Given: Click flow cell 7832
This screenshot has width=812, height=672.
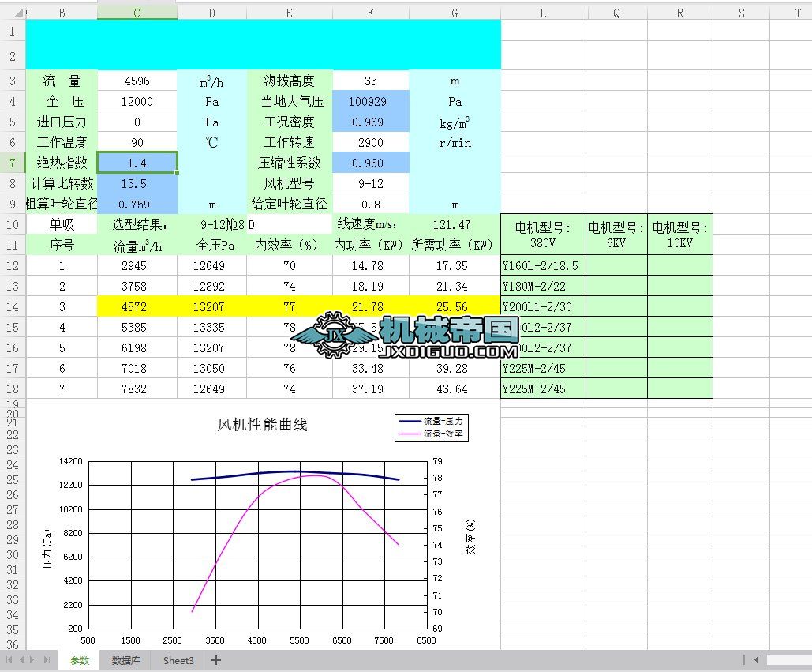Looking at the screenshot, I should [x=137, y=389].
